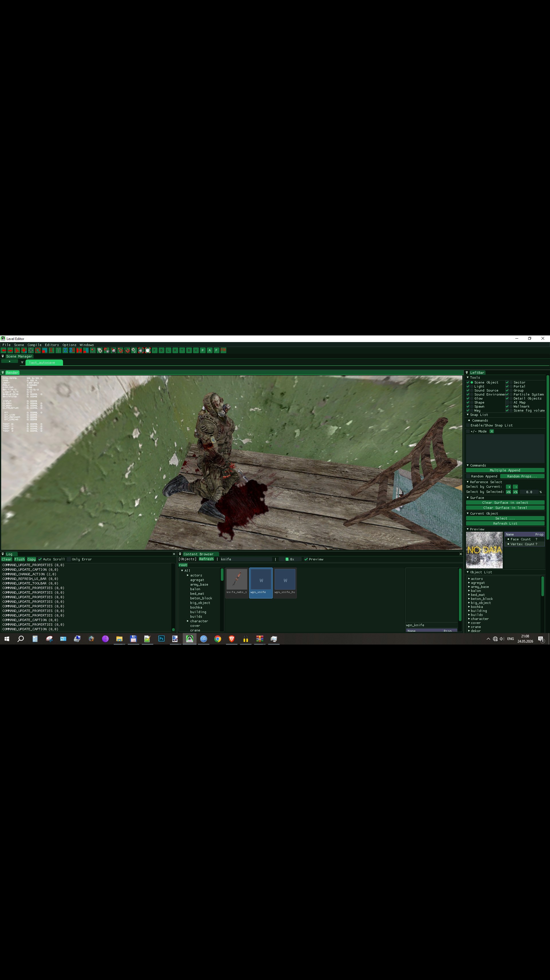Select the Sector tool radio button

coord(511,382)
